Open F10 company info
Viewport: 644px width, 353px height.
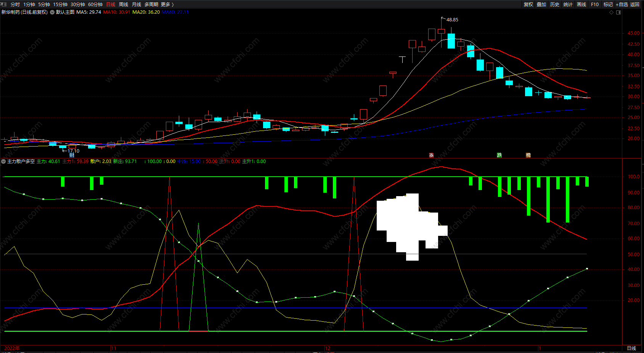[x=595, y=5]
